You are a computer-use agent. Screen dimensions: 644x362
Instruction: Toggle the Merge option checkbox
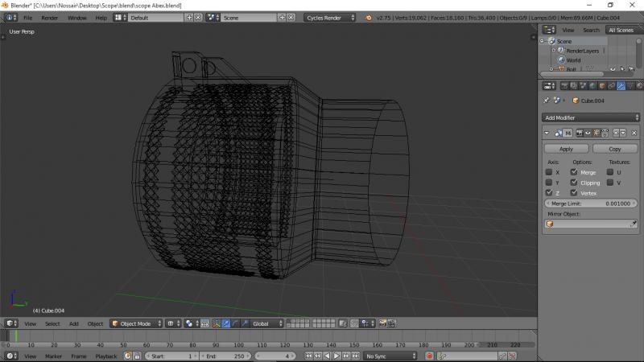pyautogui.click(x=573, y=172)
